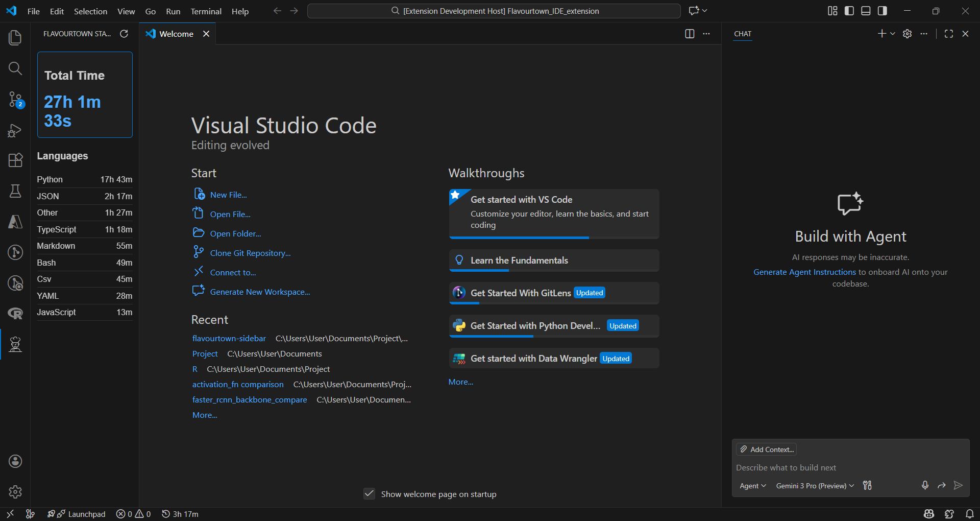Open the Manage gear icon

click(15, 492)
